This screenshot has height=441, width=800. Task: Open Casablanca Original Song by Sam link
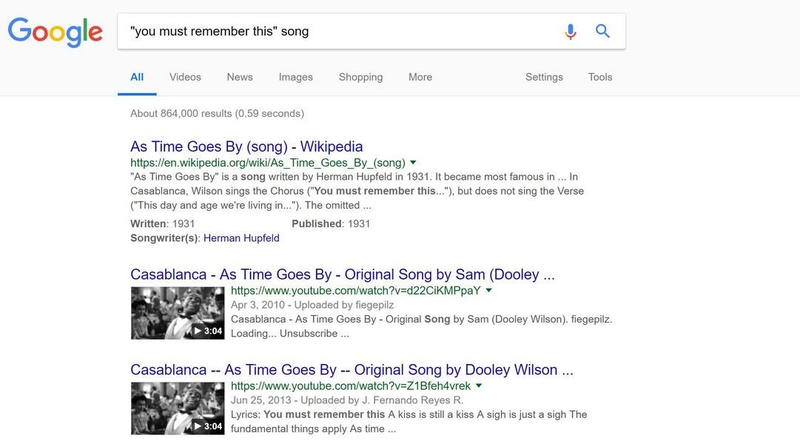[342, 274]
